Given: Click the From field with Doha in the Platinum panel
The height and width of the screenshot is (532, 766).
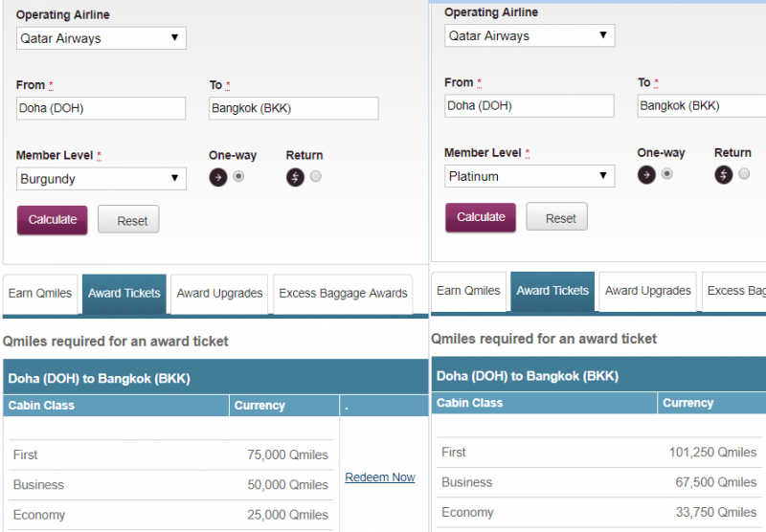Looking at the screenshot, I should coord(529,106).
